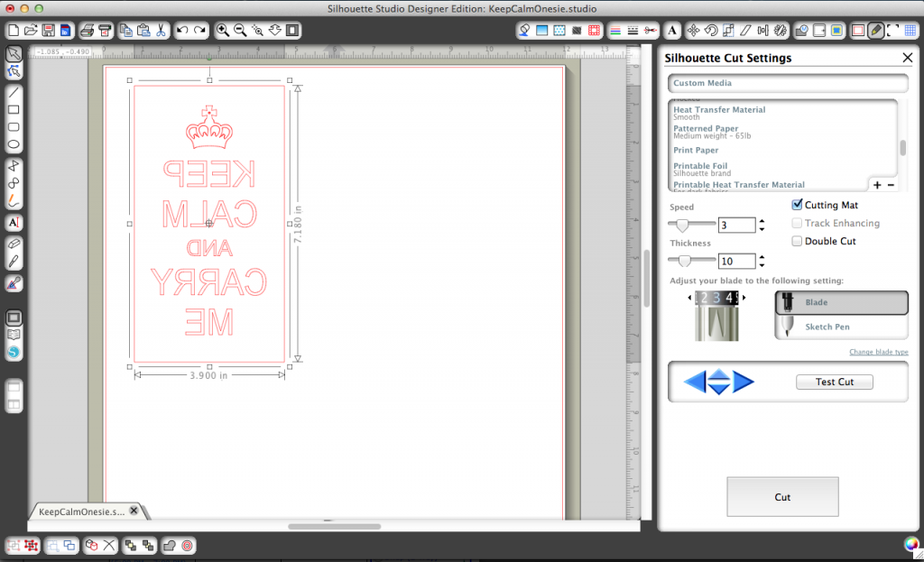Pick the Rounded Rectangle tool
924x562 pixels.
coord(14,126)
